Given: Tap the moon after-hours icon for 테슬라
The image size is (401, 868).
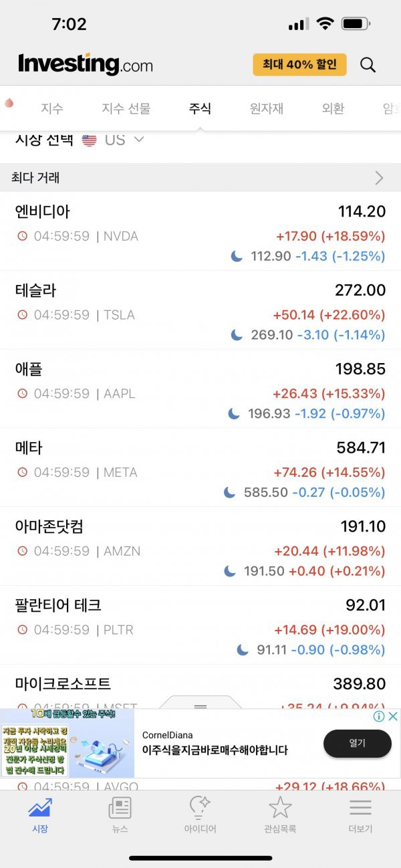Looking at the screenshot, I should coord(237,334).
